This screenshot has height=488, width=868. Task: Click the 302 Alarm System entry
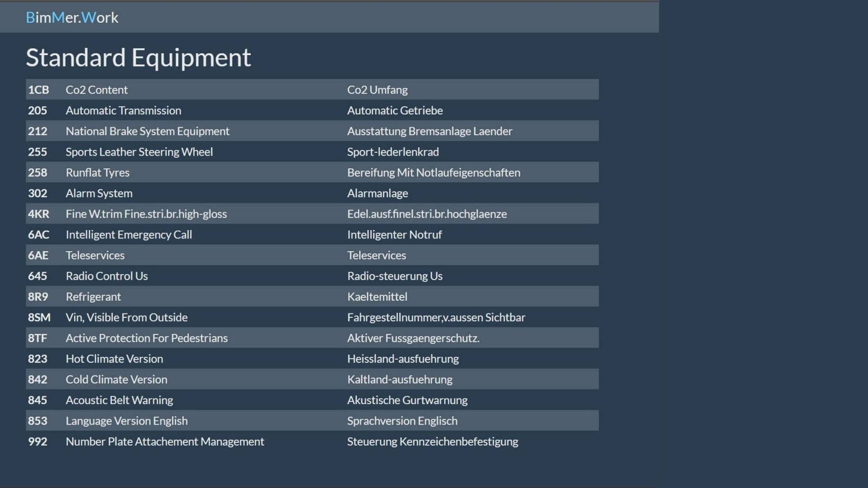coord(99,193)
